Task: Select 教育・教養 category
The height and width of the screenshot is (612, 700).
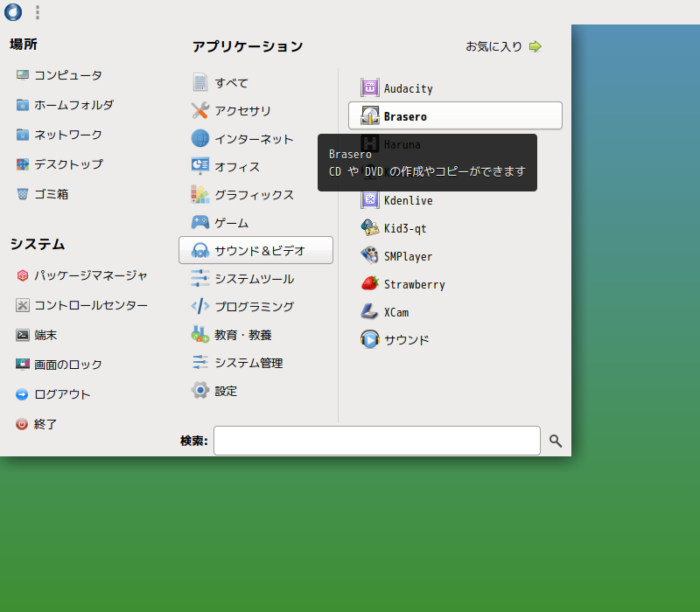Action: pos(255,335)
